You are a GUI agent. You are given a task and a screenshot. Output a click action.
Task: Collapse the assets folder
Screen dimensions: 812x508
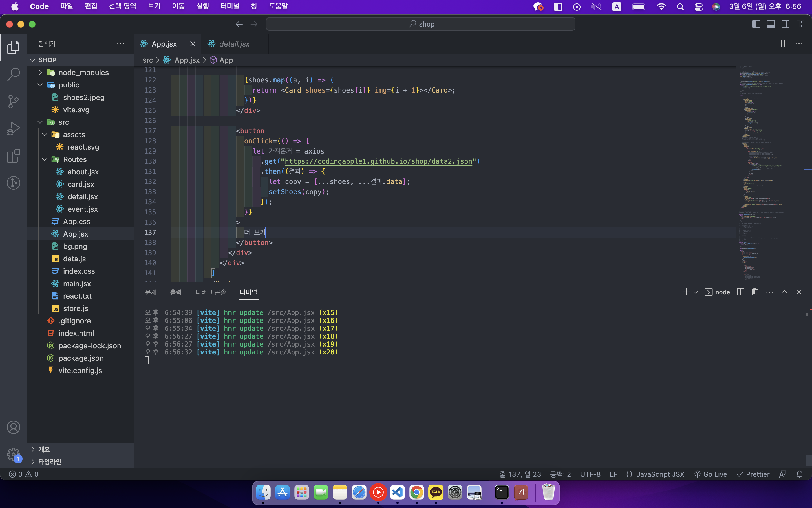(x=81, y=134)
